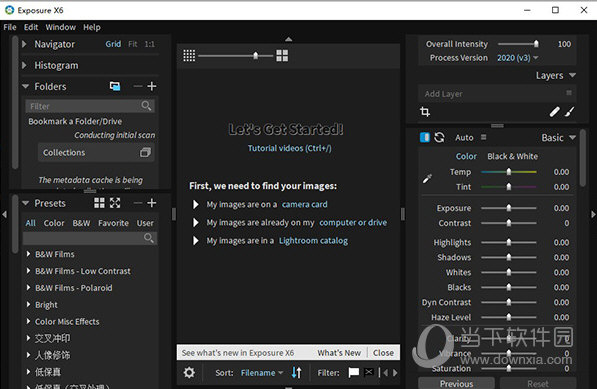Open the Tutorial videos link
The image size is (597, 389).
[289, 148]
